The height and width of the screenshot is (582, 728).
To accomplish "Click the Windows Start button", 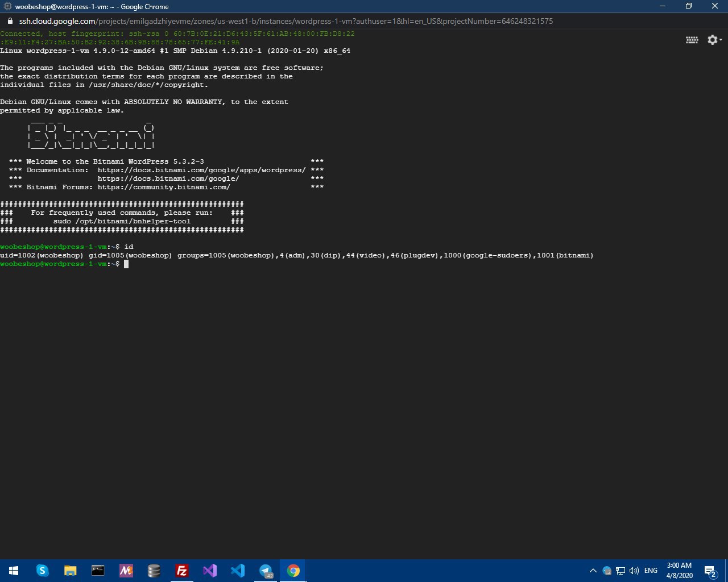I will click(14, 571).
